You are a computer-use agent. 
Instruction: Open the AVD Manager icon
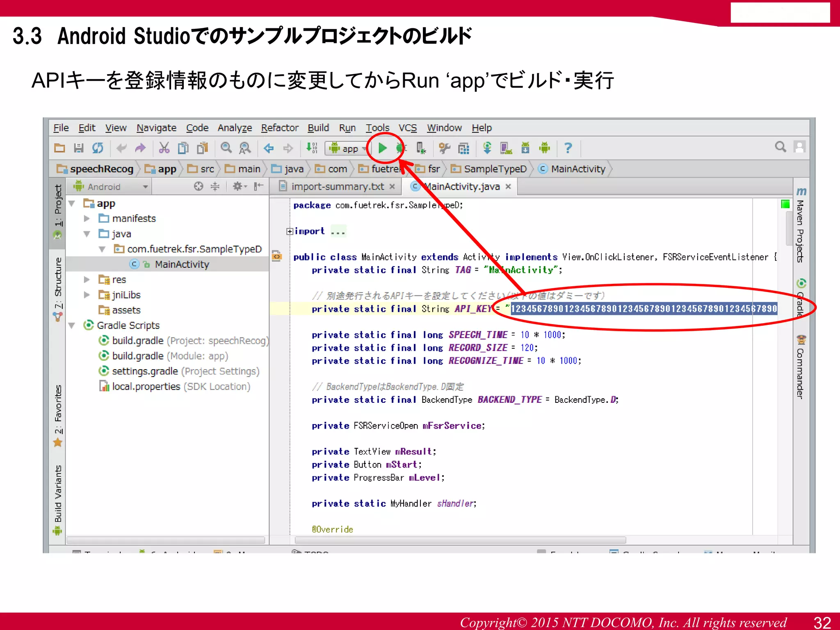coord(506,148)
